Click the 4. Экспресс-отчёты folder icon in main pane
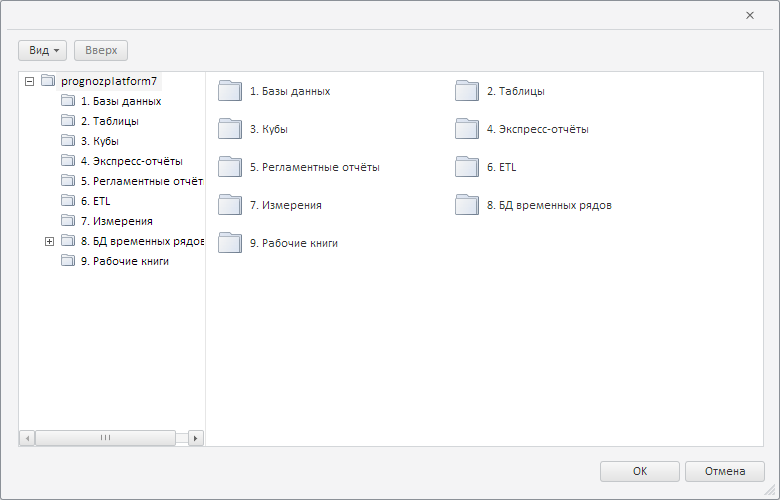The image size is (780, 500). [x=467, y=129]
